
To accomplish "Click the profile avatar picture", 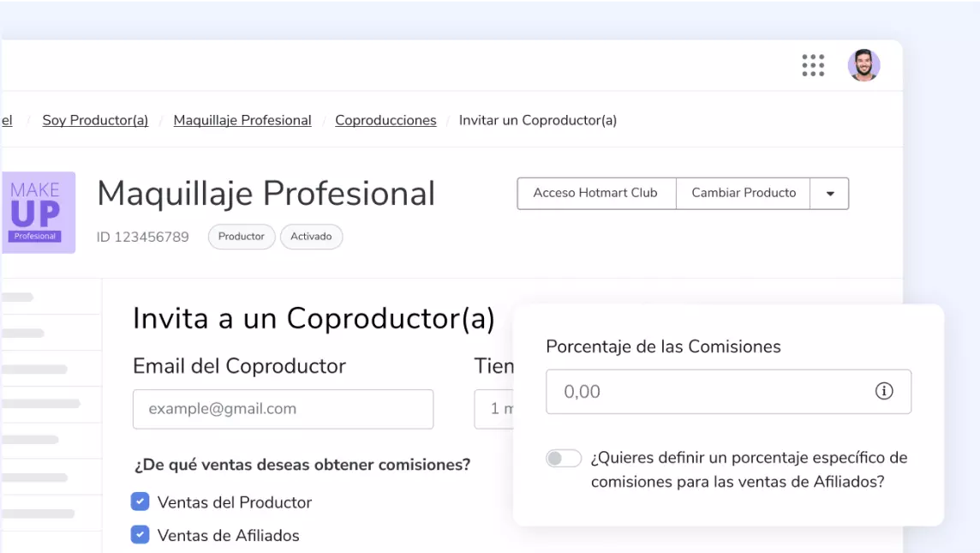I will (x=864, y=65).
